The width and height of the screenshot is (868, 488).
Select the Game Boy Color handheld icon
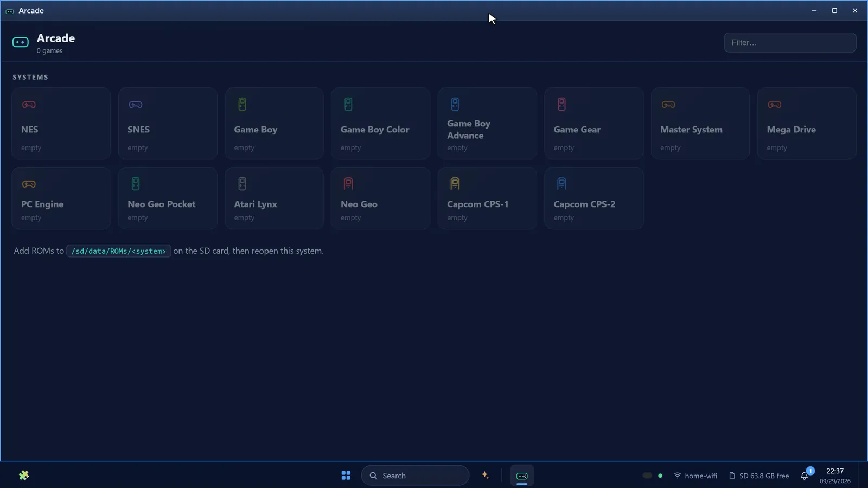click(x=348, y=104)
